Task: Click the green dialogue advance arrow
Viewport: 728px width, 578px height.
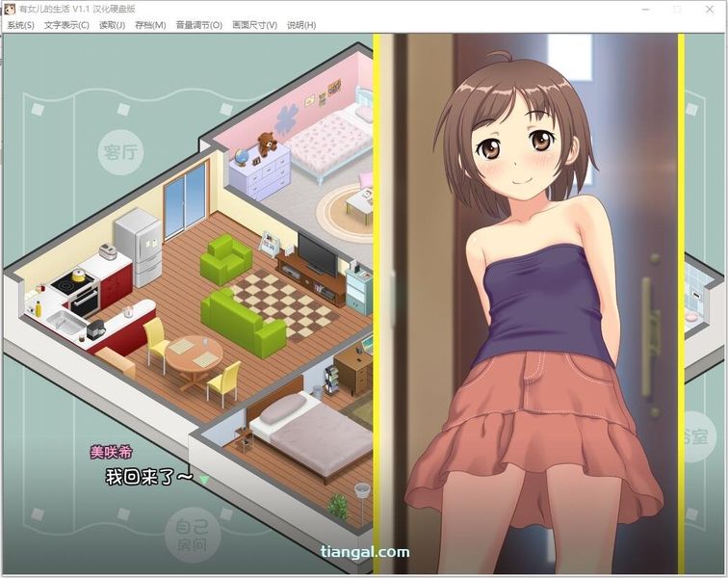Action: click(x=204, y=479)
